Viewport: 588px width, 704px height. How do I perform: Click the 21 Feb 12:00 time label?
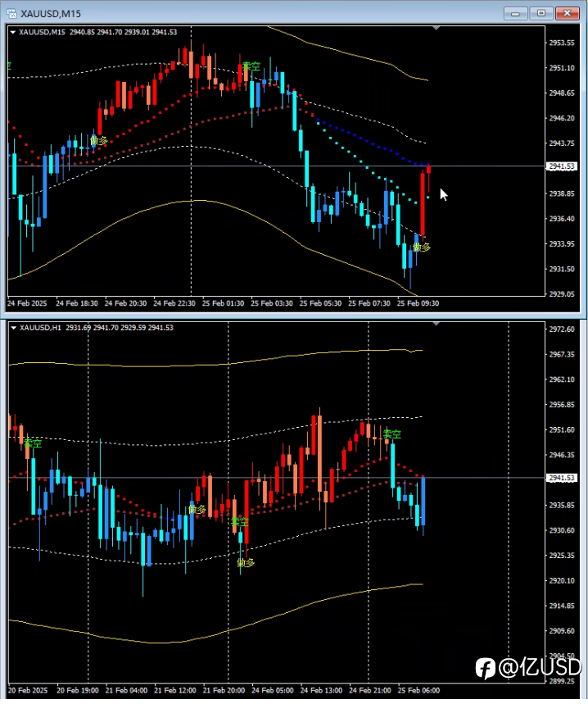tap(175, 691)
